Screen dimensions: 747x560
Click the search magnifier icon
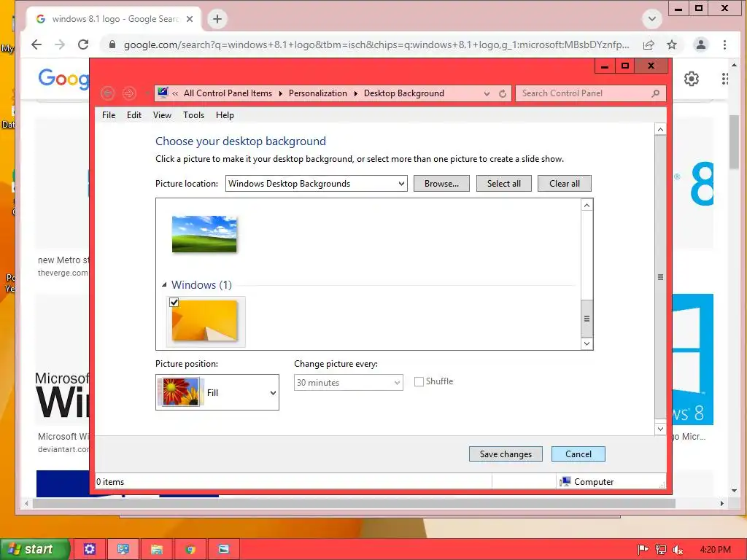(656, 93)
